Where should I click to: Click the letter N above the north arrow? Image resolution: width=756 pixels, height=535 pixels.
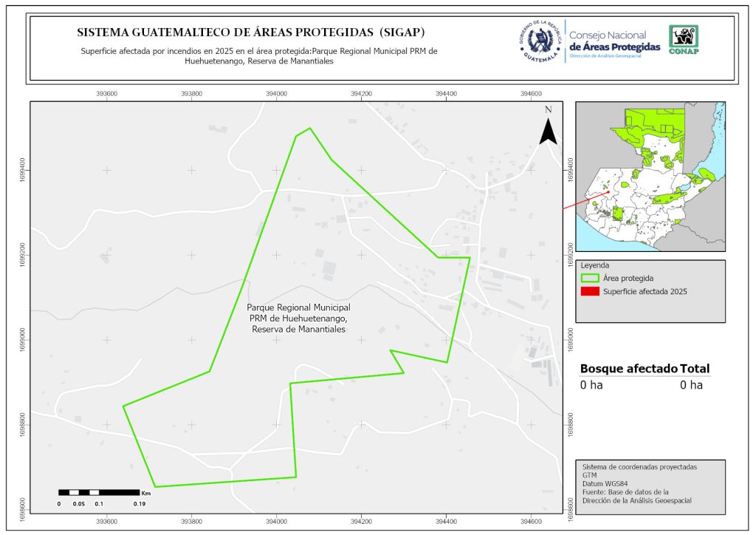(548, 109)
